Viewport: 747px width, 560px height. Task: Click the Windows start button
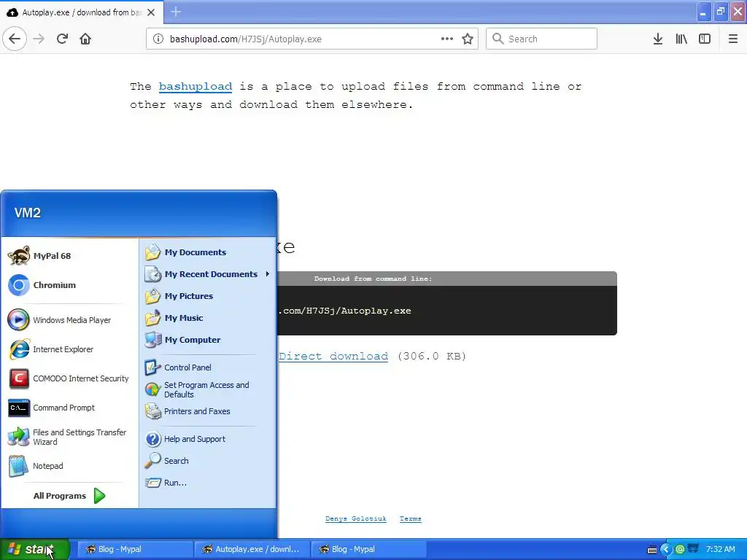click(x=35, y=549)
